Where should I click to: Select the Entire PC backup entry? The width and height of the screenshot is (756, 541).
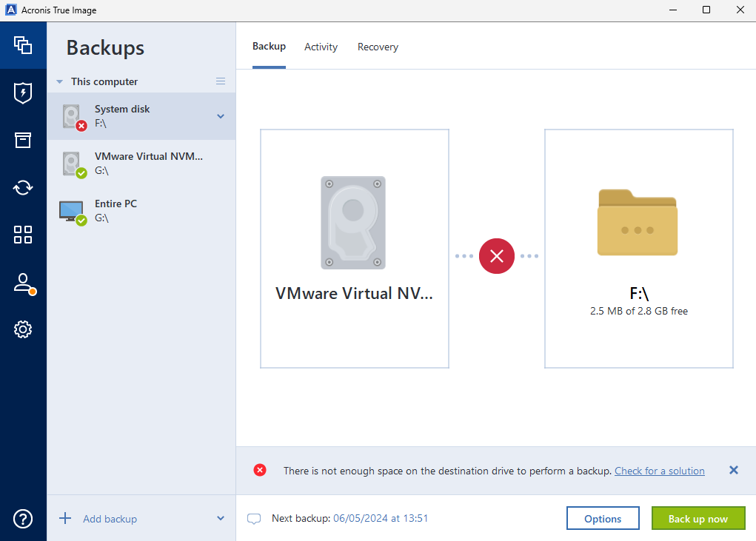(x=141, y=211)
